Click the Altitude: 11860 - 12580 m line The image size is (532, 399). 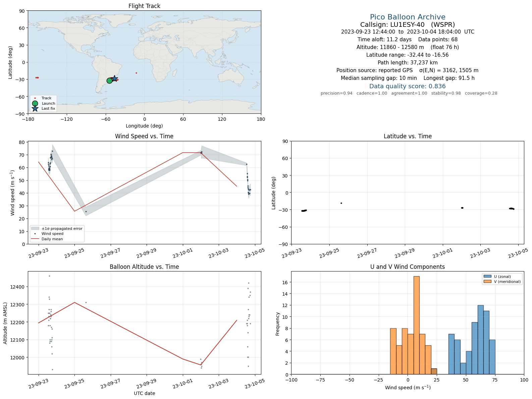coord(408,47)
